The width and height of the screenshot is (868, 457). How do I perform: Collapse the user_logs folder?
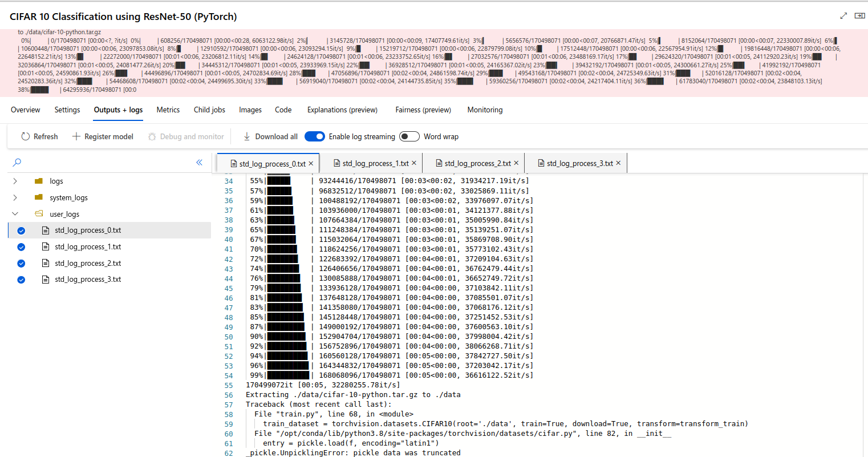point(15,214)
